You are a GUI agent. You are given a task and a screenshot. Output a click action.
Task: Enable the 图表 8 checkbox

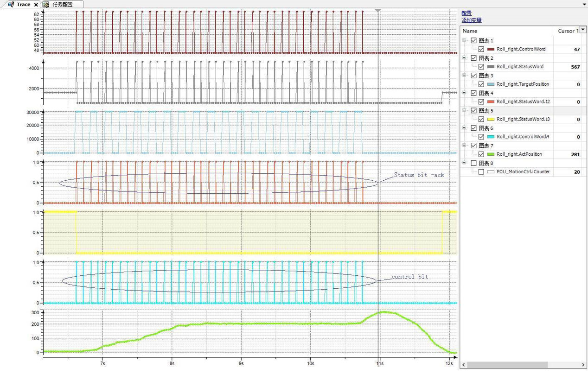pos(473,163)
